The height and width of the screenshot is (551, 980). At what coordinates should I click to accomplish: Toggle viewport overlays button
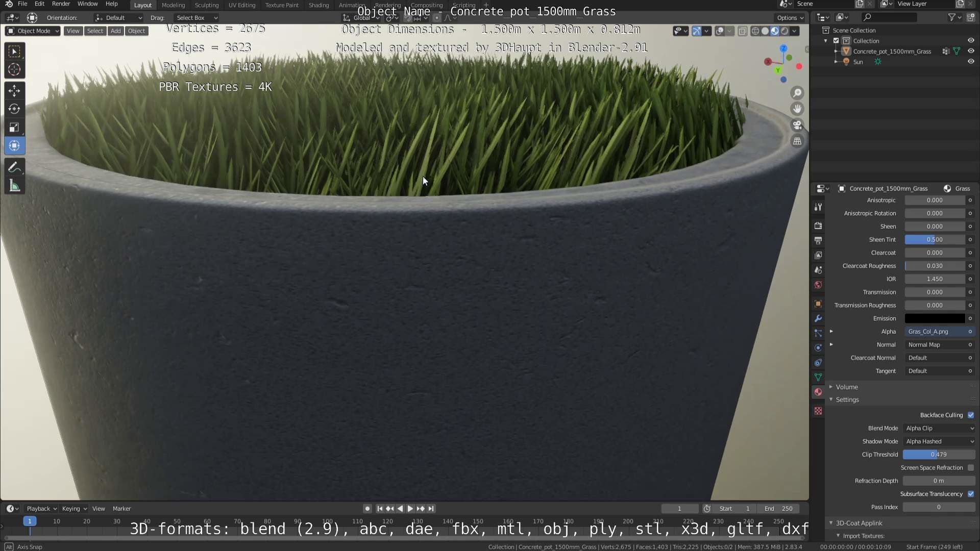coord(720,31)
